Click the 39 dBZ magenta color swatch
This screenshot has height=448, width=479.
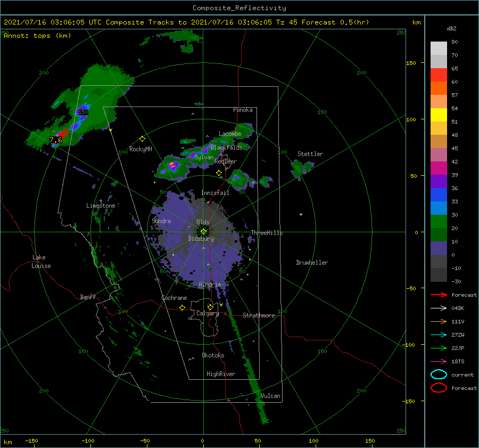click(x=439, y=168)
